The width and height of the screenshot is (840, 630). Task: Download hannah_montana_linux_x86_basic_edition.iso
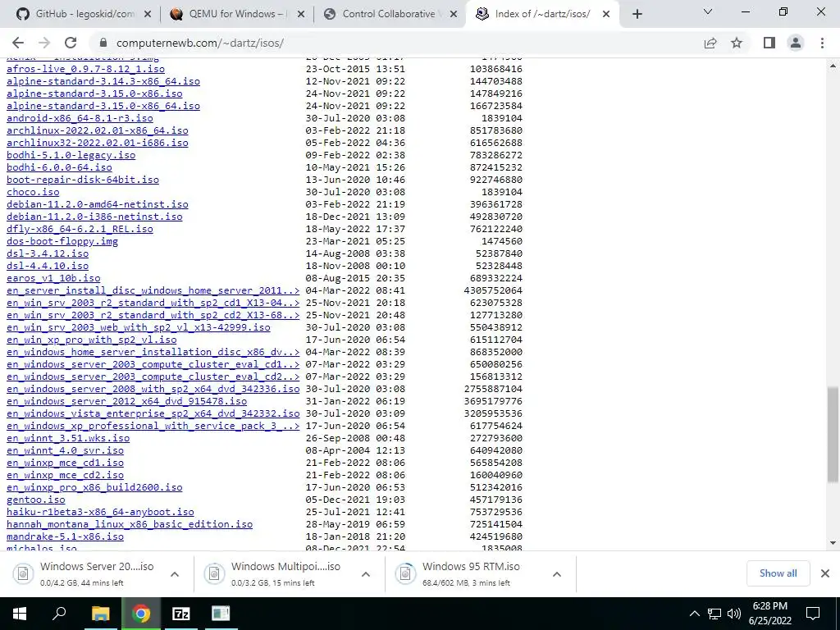130,525
